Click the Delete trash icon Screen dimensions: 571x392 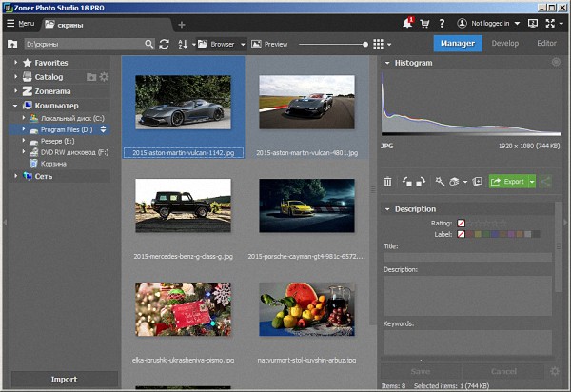pos(388,182)
